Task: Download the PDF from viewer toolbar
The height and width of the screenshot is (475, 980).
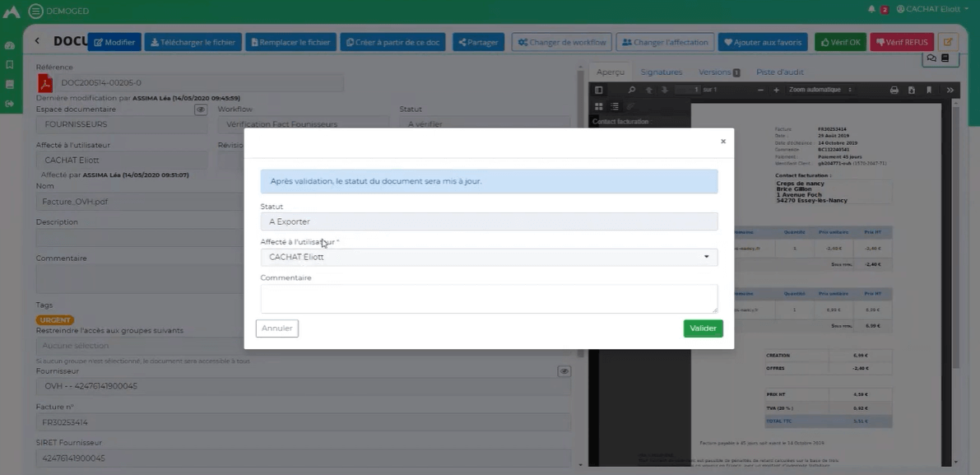Action: [x=912, y=90]
